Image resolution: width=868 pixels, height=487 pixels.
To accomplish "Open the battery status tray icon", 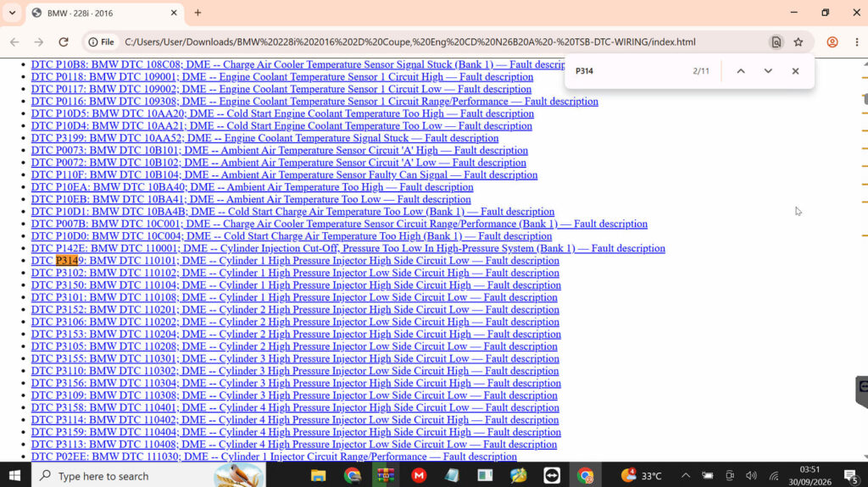I will pyautogui.click(x=708, y=475).
